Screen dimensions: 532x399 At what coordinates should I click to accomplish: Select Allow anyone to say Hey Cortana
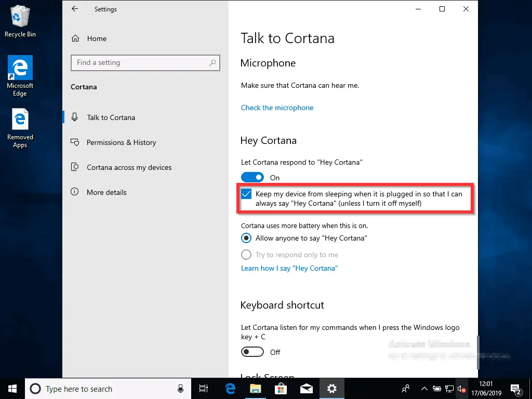coord(246,238)
